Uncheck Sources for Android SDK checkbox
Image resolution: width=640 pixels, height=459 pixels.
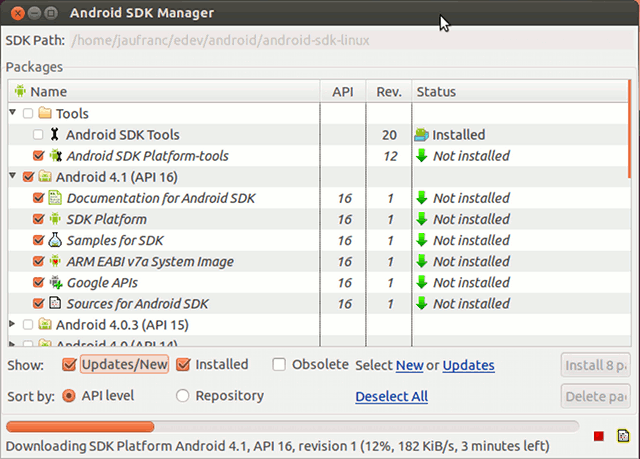[38, 304]
